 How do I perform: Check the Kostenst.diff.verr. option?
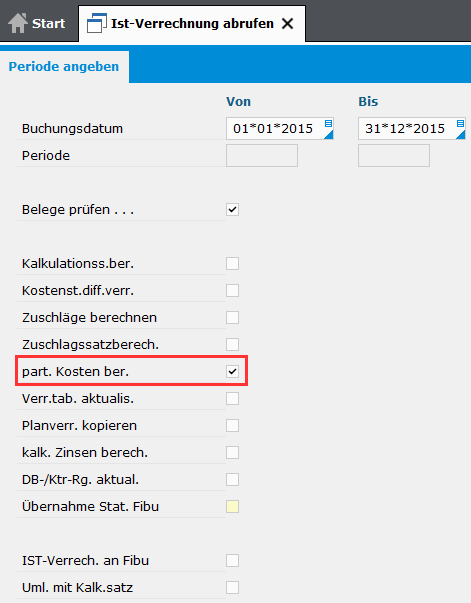pyautogui.click(x=232, y=291)
